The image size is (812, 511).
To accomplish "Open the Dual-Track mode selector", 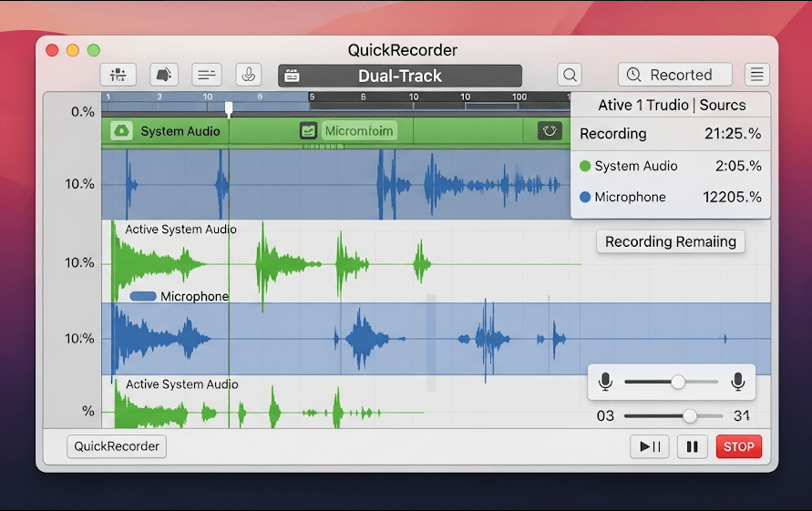I will [400, 76].
